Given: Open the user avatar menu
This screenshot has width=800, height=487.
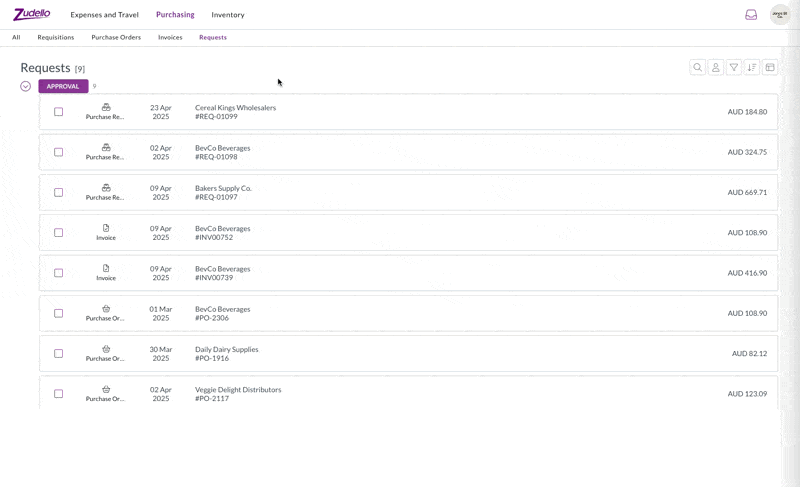Looking at the screenshot, I should point(780,15).
